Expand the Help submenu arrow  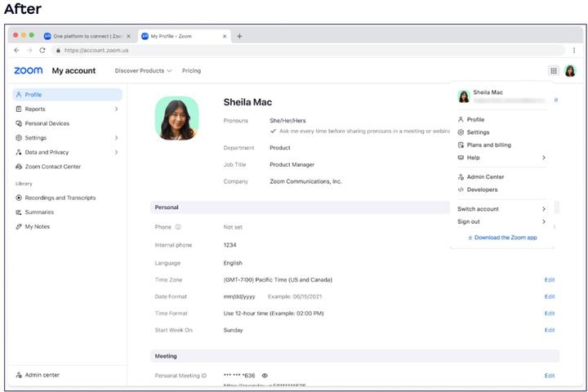click(x=544, y=158)
